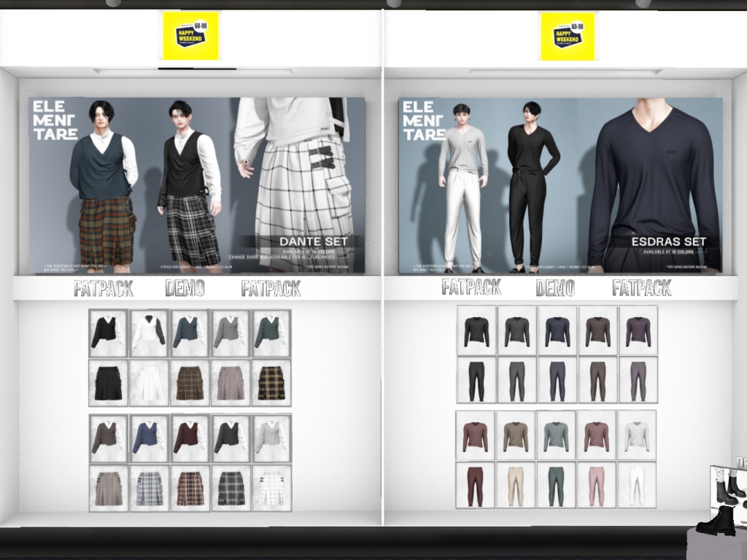This screenshot has height=560, width=747.
Task: Choose the pink Esdras pants
Action: [597, 485]
